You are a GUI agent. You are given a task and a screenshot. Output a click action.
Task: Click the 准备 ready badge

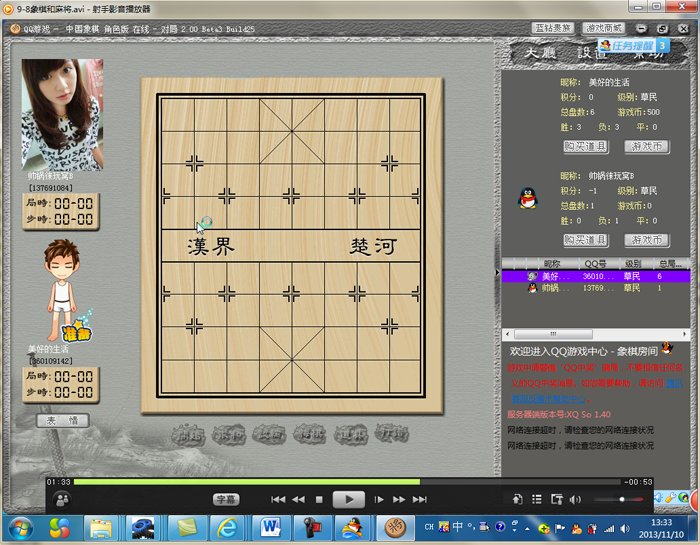click(x=77, y=332)
